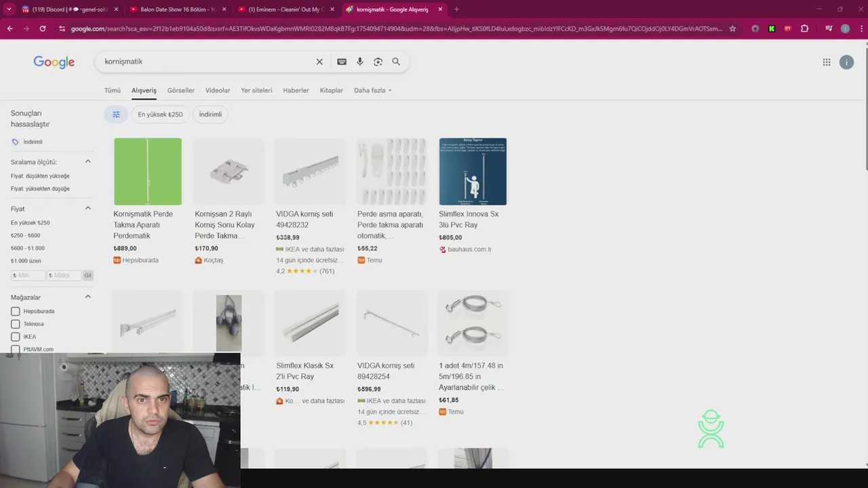Open the Chrome profile icon in toolbar
This screenshot has width=868, height=488.
click(845, 28)
